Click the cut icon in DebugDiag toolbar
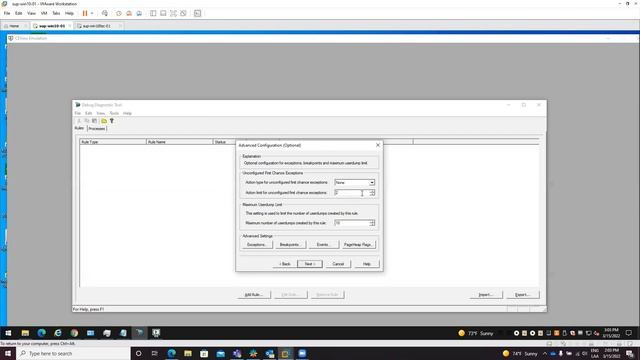This screenshot has width=640, height=360. coord(79,121)
